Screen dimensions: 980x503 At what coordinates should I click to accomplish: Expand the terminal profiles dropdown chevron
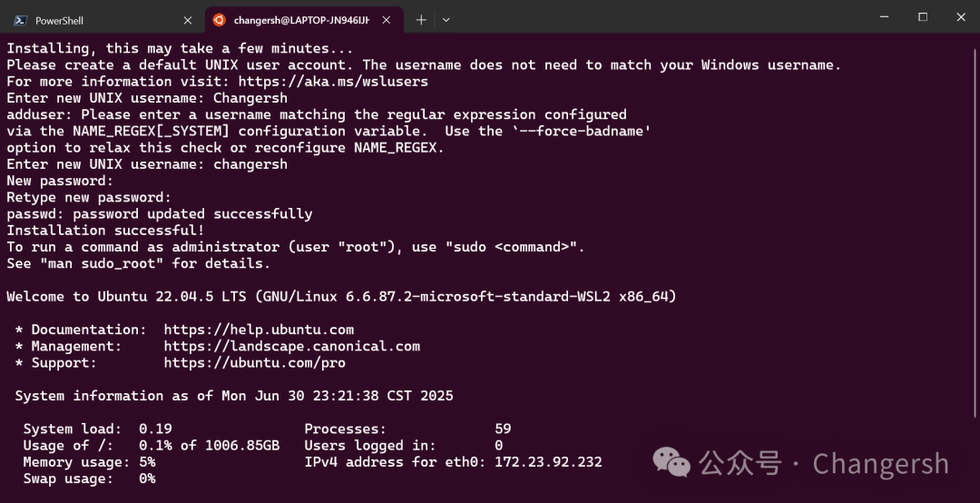pos(446,19)
